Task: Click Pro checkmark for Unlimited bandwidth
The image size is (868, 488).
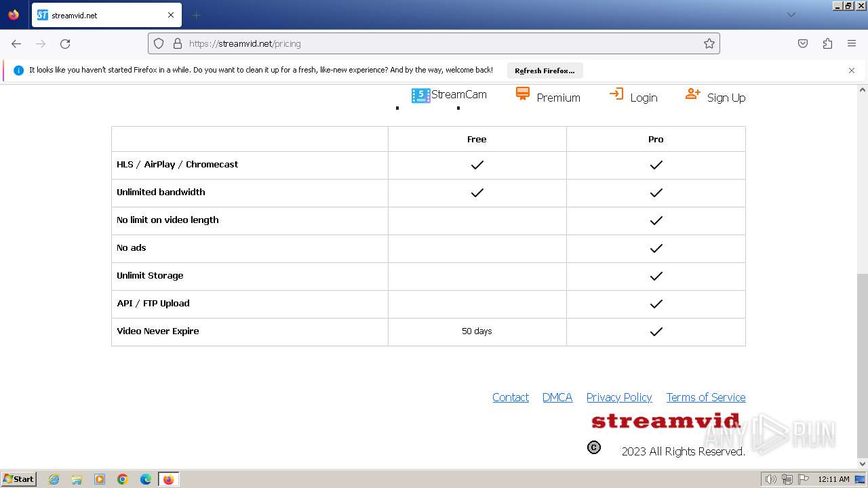Action: pos(656,192)
